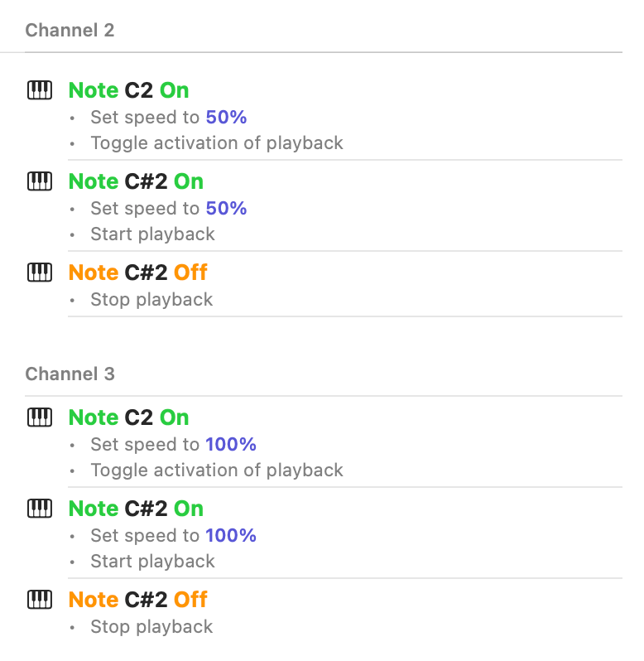Click 50% speed value under Channel 2 C2 On
Screen dimensions: 644x661
click(226, 118)
